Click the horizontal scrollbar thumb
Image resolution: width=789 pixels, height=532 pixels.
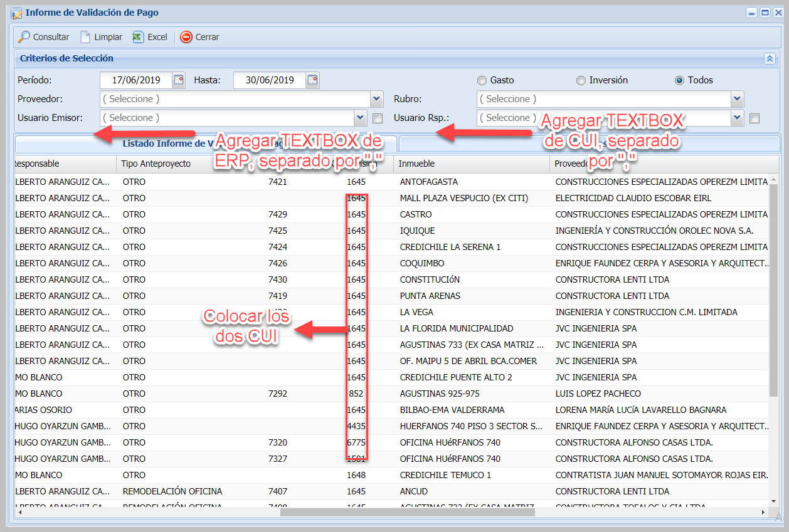[407, 512]
